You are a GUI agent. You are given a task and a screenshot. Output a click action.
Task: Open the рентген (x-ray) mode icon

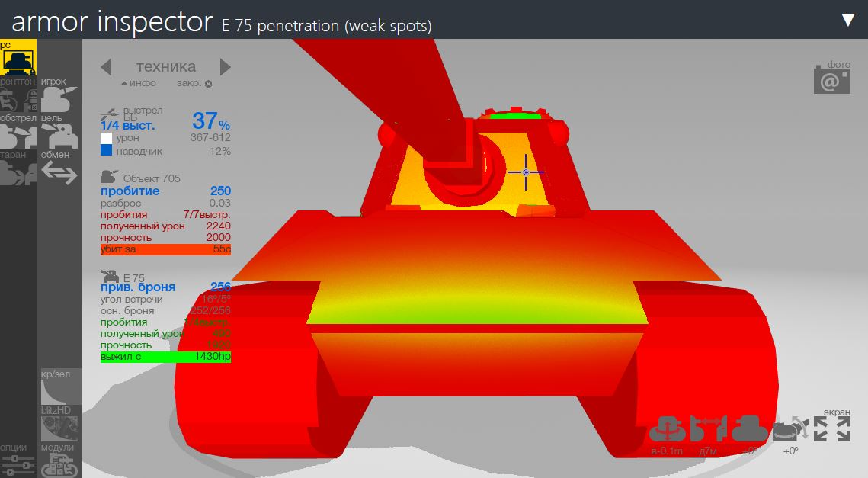click(x=18, y=100)
